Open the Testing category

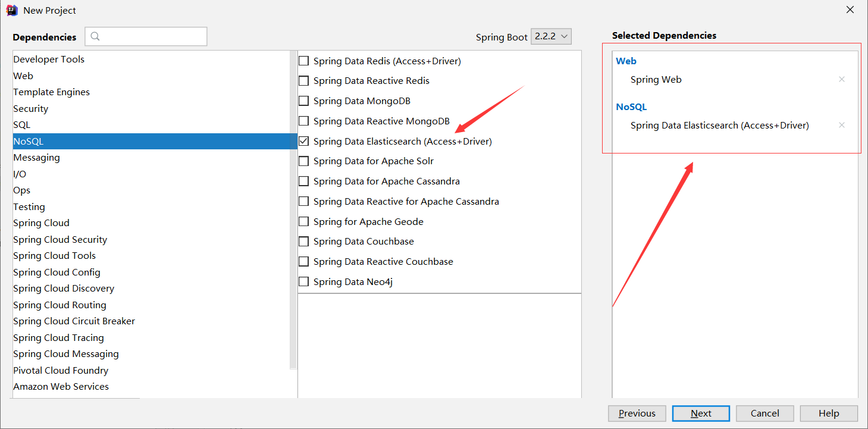29,206
